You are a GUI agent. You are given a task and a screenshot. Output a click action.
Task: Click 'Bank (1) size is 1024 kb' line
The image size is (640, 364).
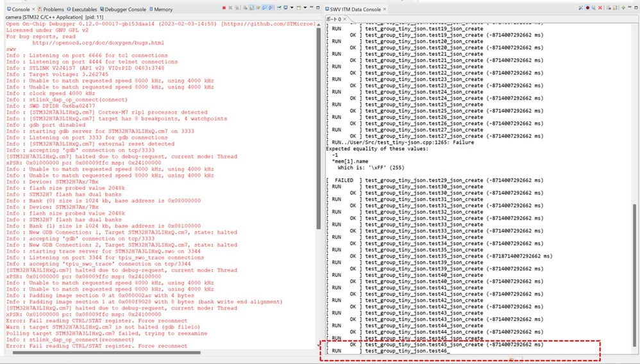pos(103,226)
